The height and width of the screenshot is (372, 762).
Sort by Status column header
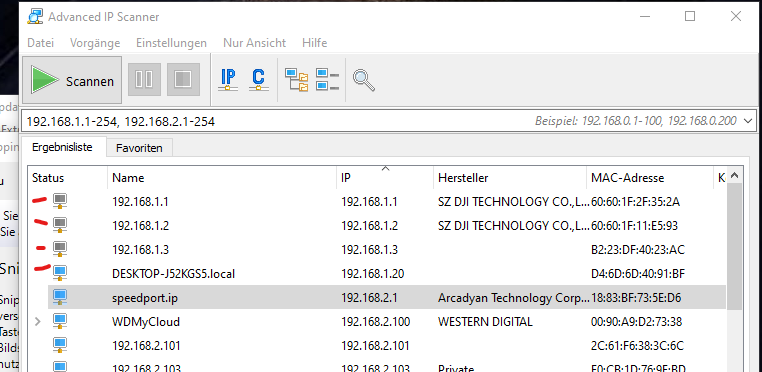pos(68,178)
